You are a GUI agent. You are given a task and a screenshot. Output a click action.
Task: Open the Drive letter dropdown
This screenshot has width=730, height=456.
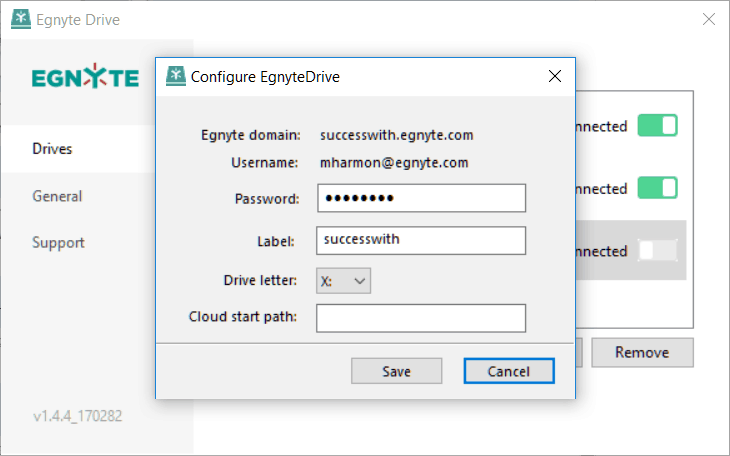point(344,280)
